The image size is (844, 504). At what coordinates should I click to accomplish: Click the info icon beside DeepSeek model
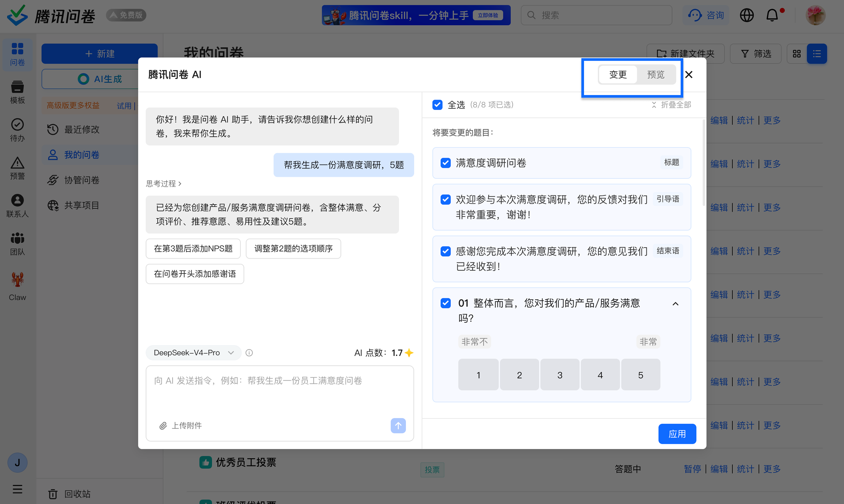coord(249,353)
